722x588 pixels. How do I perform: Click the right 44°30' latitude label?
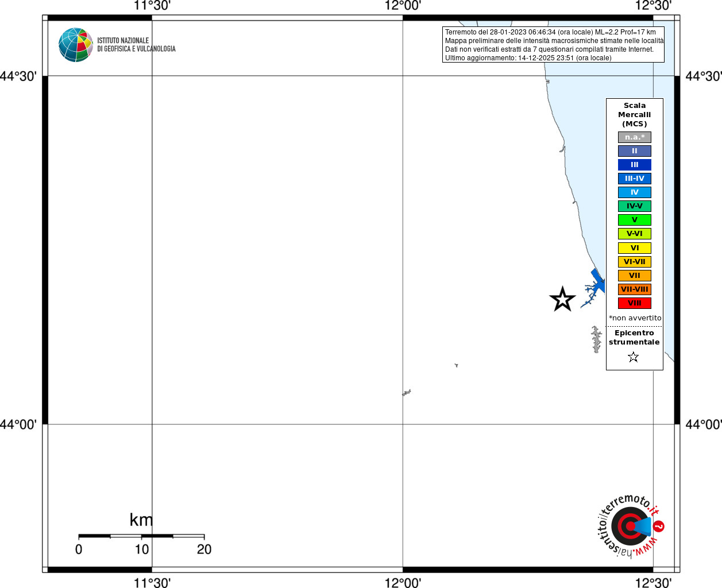(x=704, y=76)
